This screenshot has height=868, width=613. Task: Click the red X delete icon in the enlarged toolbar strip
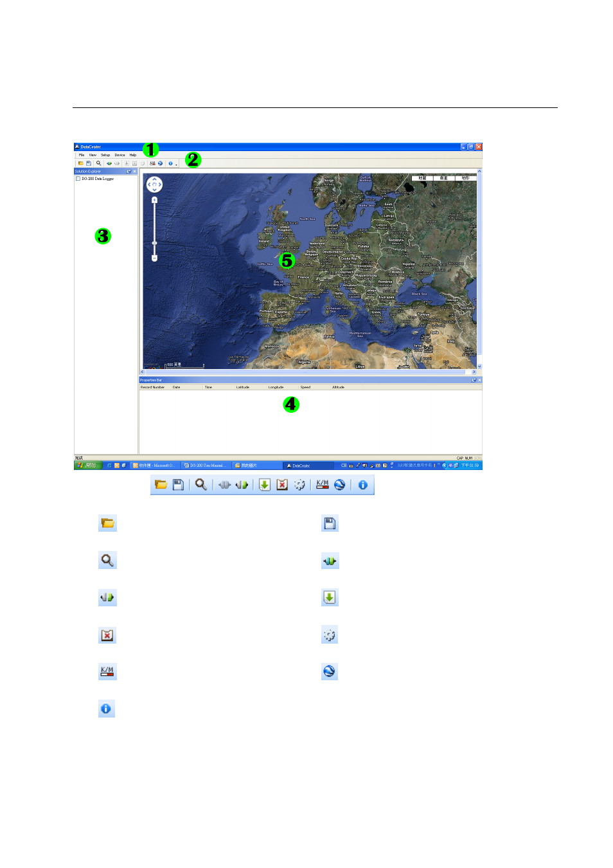pos(282,485)
